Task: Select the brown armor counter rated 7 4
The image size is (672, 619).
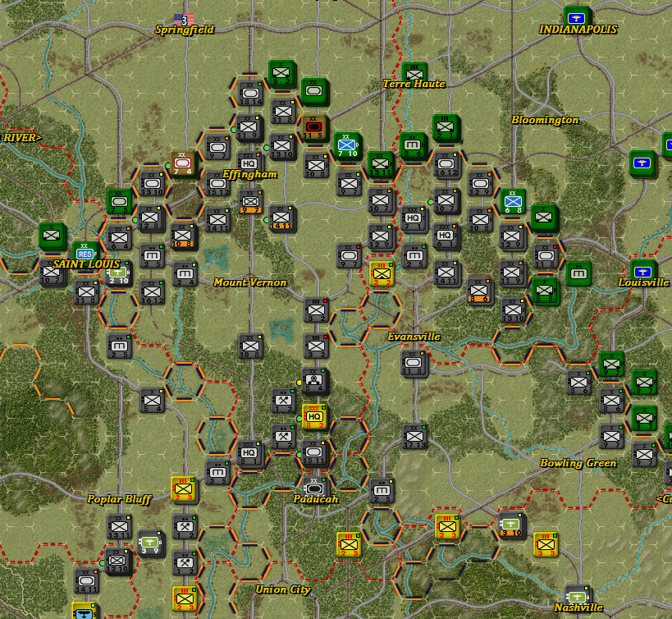Action: pyautogui.click(x=183, y=163)
